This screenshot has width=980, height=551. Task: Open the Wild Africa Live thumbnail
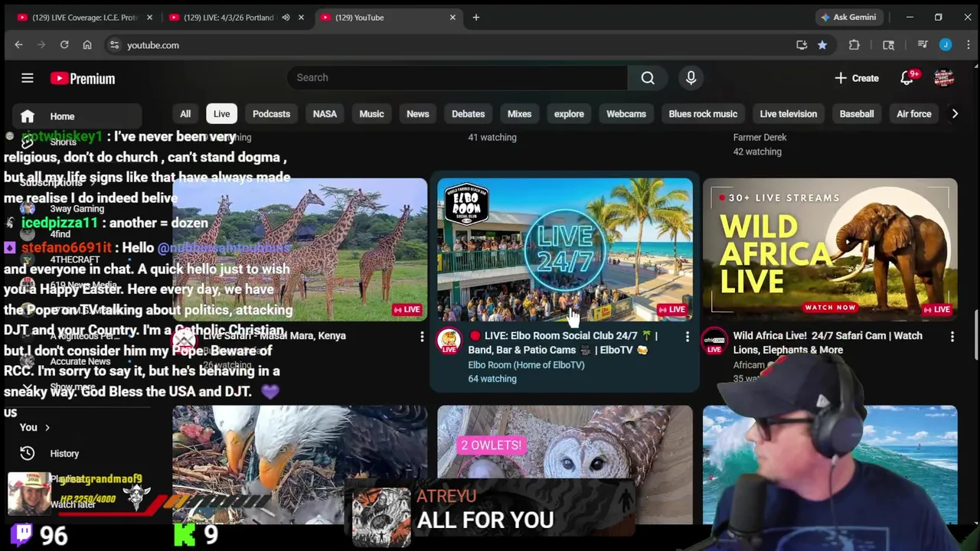pos(830,249)
